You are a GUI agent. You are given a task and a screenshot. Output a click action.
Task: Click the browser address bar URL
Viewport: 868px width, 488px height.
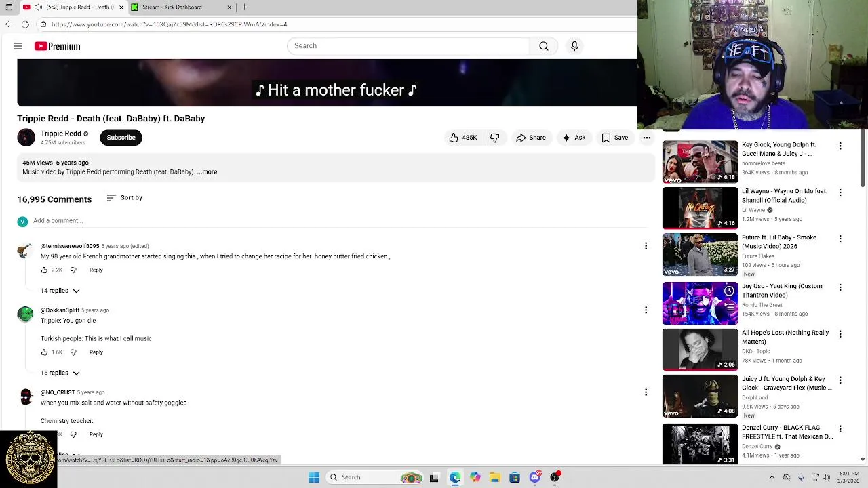pos(169,24)
